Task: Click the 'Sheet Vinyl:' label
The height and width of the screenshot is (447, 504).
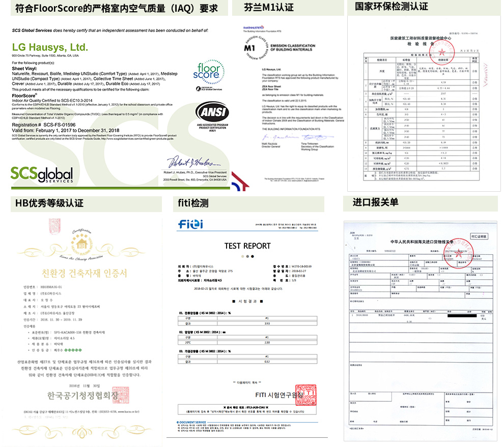Action: pos(24,69)
